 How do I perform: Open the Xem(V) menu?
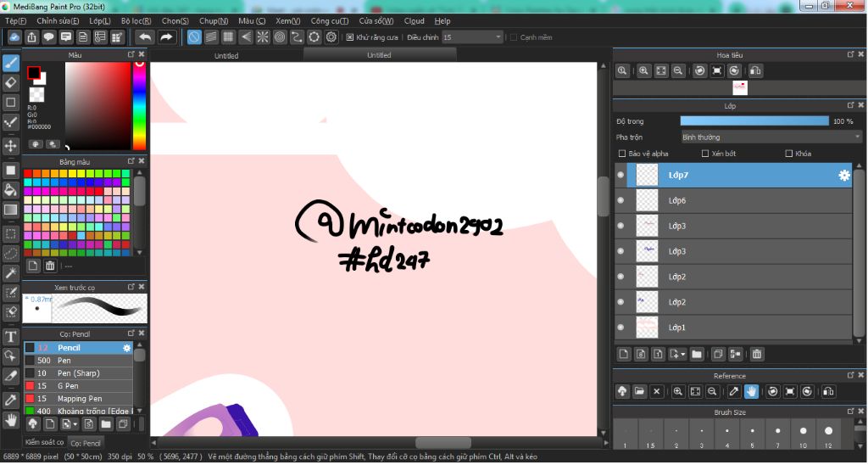click(x=288, y=20)
